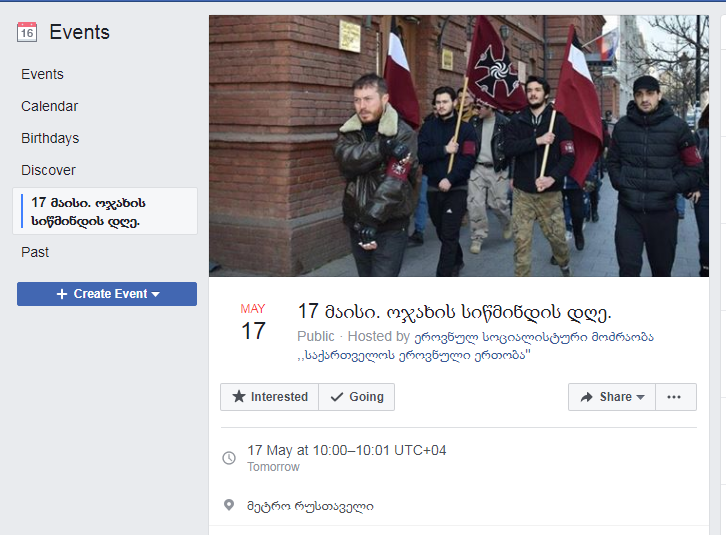Open the Events sidebar item
Screen dimensions: 726x535
(42, 74)
